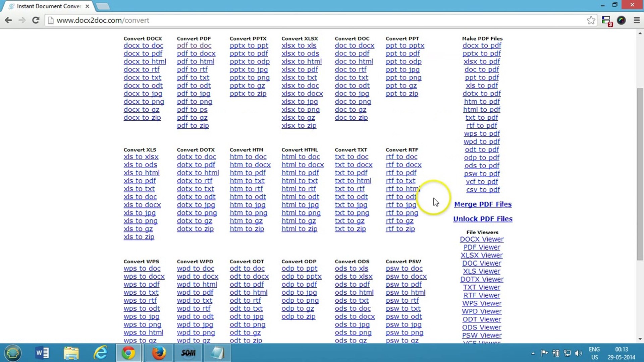This screenshot has width=644, height=362.
Task: Open Unlock PDF Files link
Action: click(x=483, y=219)
